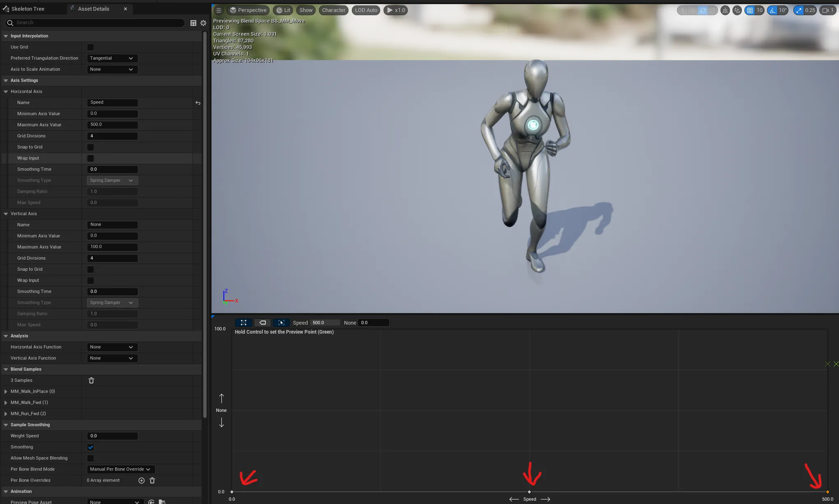Viewport: 839px width, 504px height.
Task: Click the LOD Auto button
Action: 366,10
